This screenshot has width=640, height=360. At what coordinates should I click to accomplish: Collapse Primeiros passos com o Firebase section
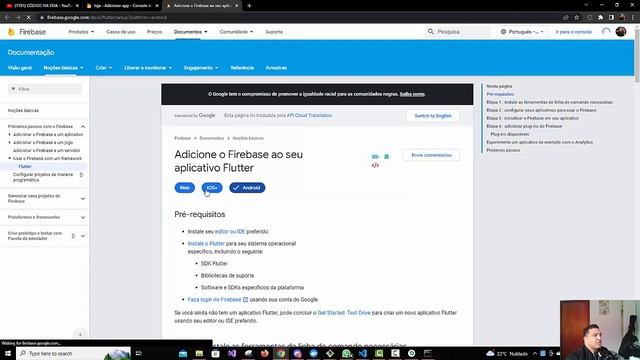pyautogui.click(x=83, y=127)
